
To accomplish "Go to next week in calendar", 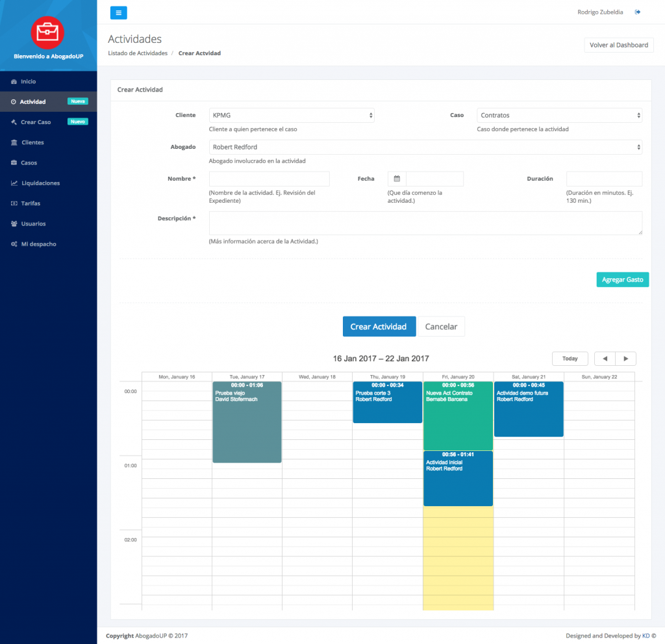I will click(625, 359).
